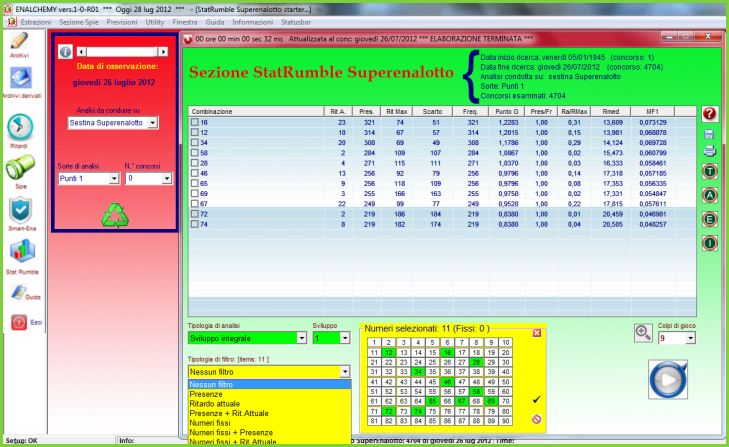The width and height of the screenshot is (729, 447).
Task: Sort by the Freq. column header
Action: (x=471, y=112)
